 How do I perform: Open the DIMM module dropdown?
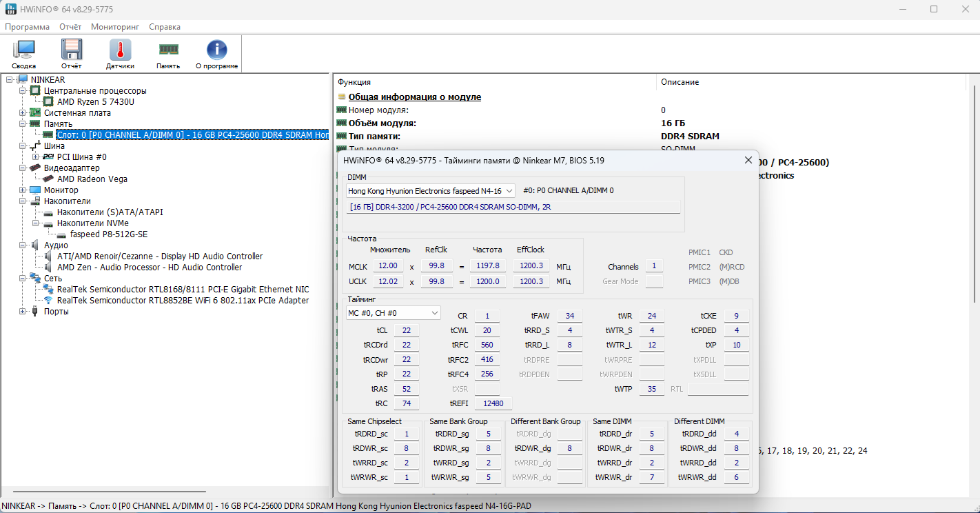pyautogui.click(x=431, y=191)
